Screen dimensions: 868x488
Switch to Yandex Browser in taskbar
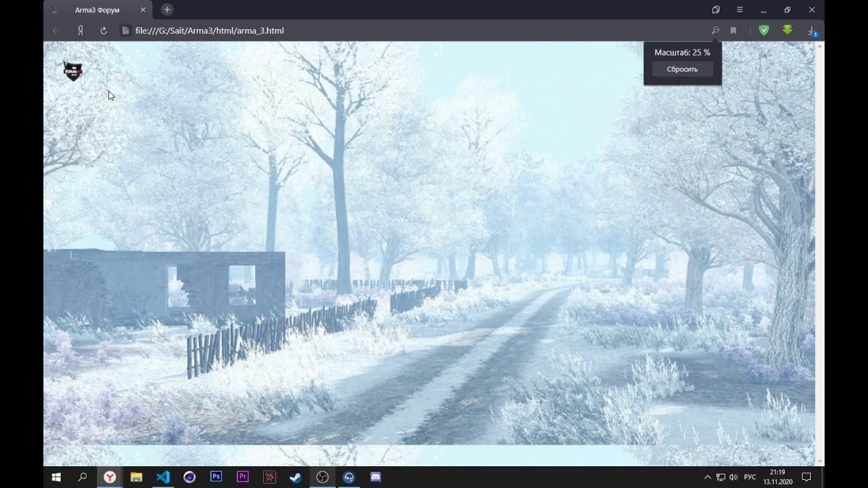click(x=109, y=477)
